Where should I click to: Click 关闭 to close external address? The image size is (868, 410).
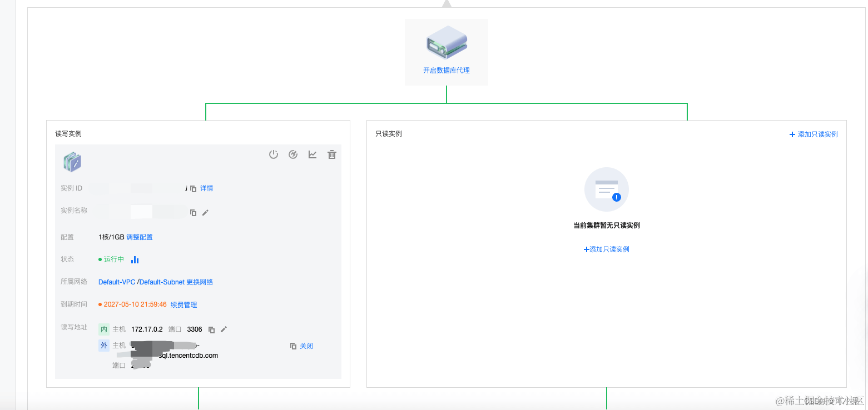[306, 346]
